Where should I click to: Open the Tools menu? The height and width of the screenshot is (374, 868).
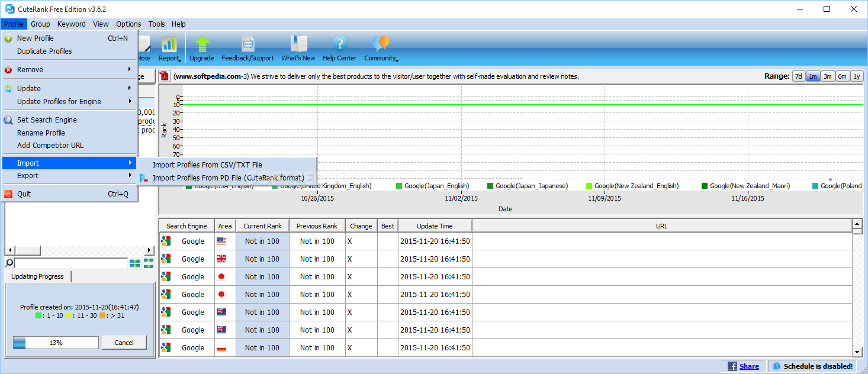(x=157, y=24)
